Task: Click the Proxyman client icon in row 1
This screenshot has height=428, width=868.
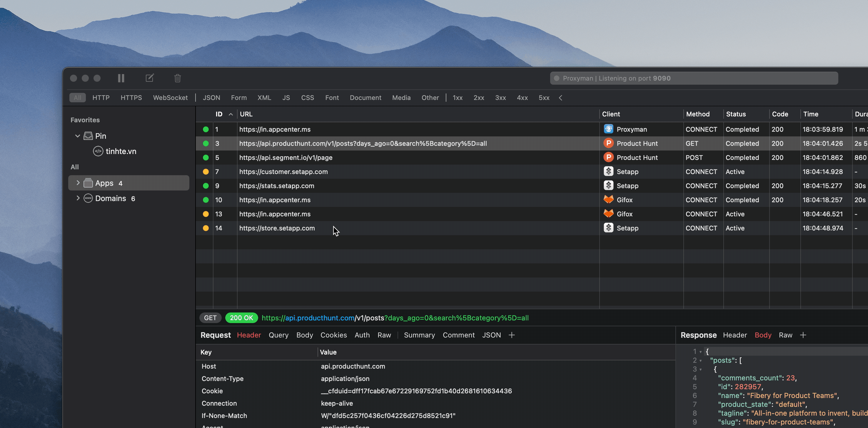Action: pos(608,129)
